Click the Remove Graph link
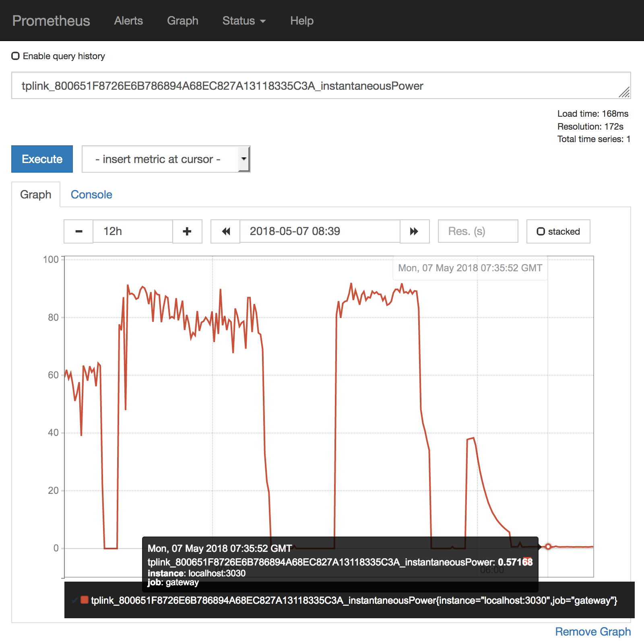 (593, 632)
